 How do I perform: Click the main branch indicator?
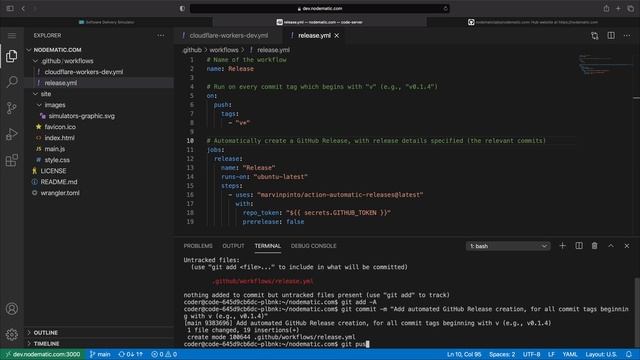click(100, 354)
